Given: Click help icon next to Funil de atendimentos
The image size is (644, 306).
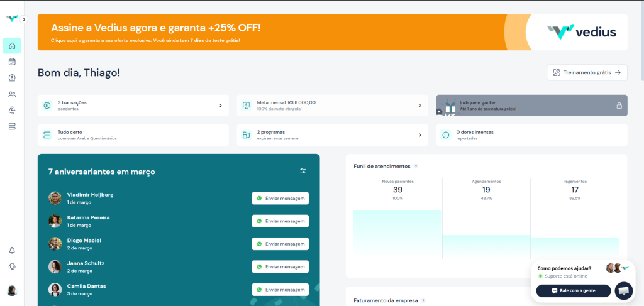Looking at the screenshot, I should click(416, 166).
